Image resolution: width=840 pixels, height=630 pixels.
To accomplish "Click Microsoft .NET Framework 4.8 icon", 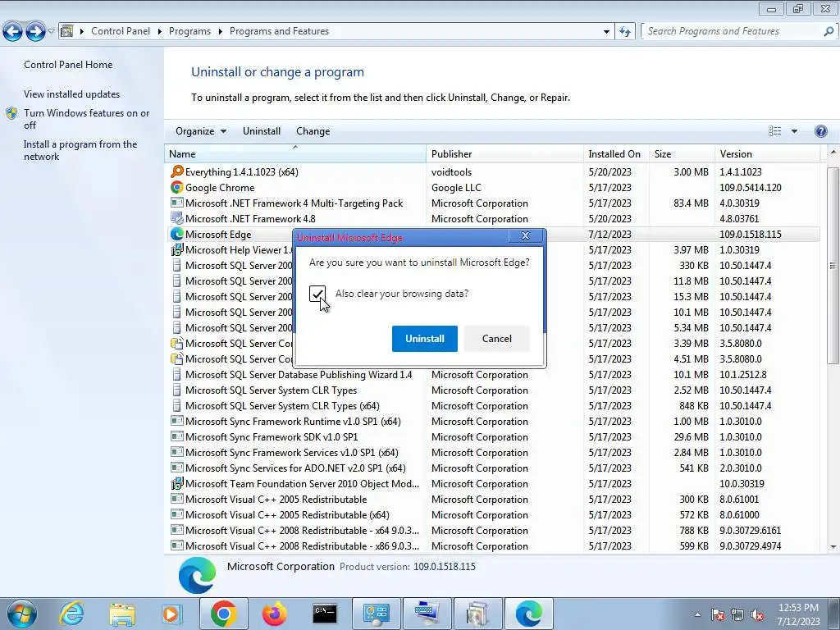I will 177,218.
